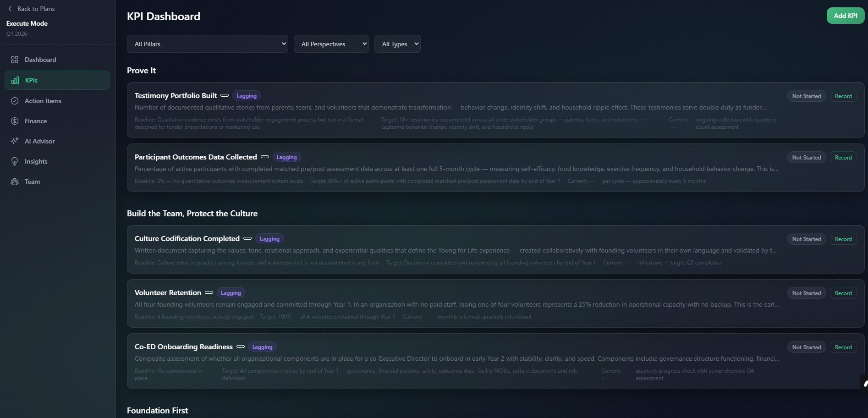
Task: Expand the All Types dropdown
Action: point(397,44)
